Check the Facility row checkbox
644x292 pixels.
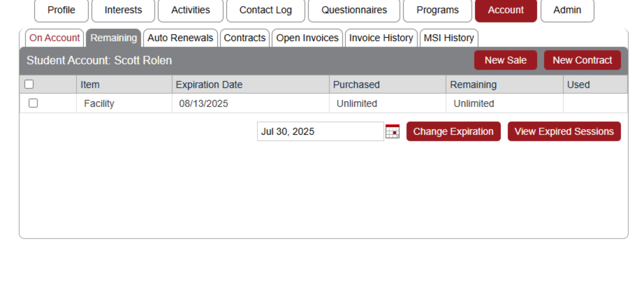pos(33,103)
